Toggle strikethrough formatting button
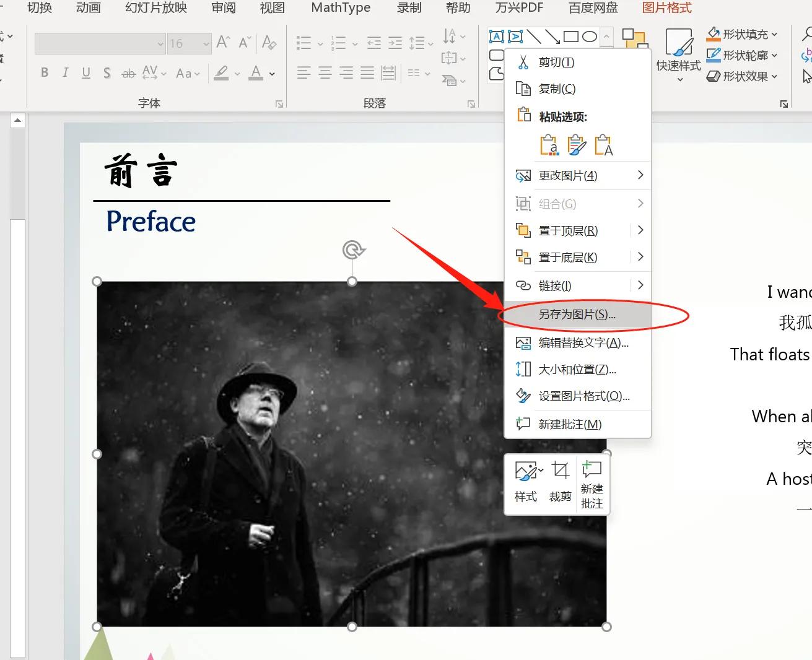 pyautogui.click(x=128, y=73)
